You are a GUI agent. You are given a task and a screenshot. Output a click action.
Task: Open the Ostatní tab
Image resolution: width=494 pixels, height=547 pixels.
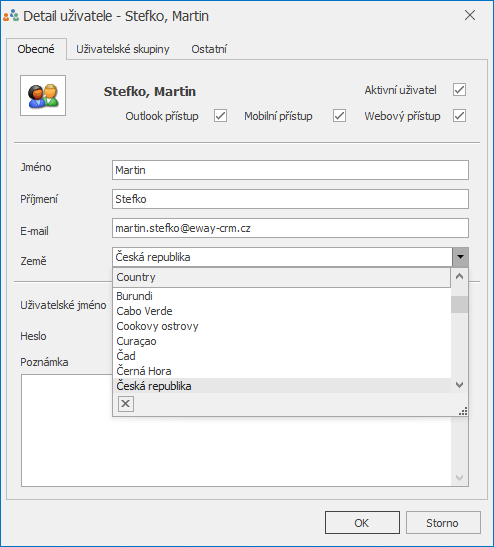pyautogui.click(x=209, y=49)
